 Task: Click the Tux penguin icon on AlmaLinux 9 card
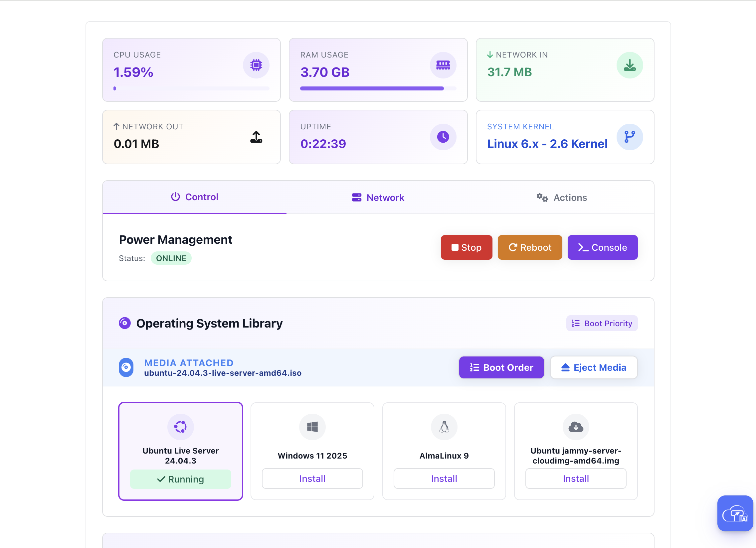(444, 427)
